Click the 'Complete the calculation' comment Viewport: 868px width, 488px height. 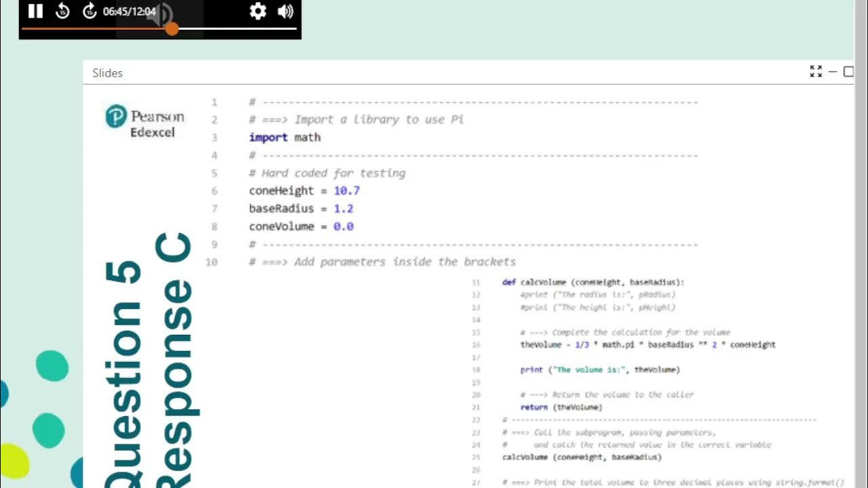pyautogui.click(x=625, y=332)
